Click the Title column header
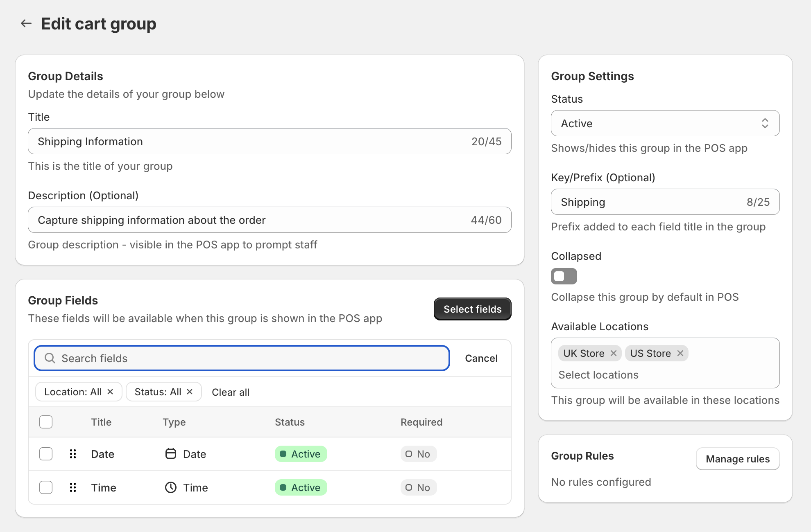This screenshot has width=811, height=532. click(101, 422)
